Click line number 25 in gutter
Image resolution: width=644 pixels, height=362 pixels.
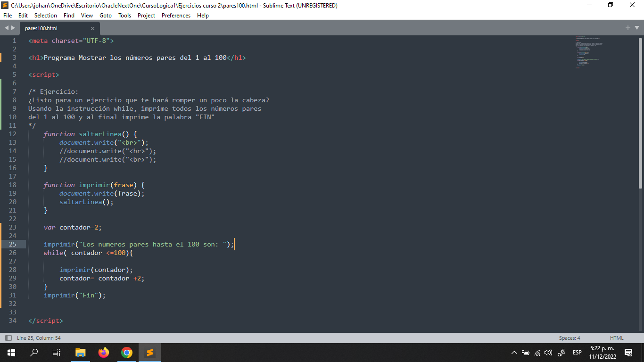pos(13,244)
